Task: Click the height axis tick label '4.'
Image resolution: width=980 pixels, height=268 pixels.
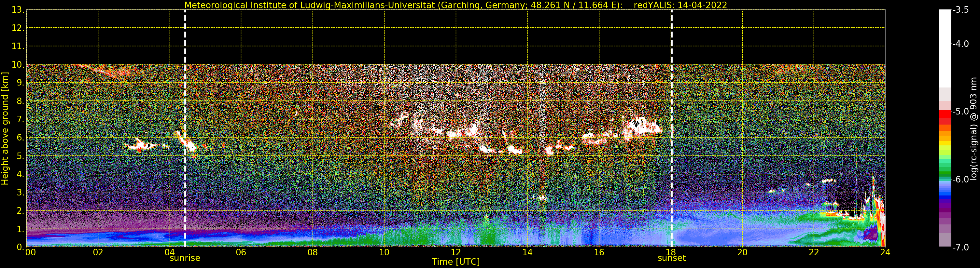Action: click(x=20, y=174)
